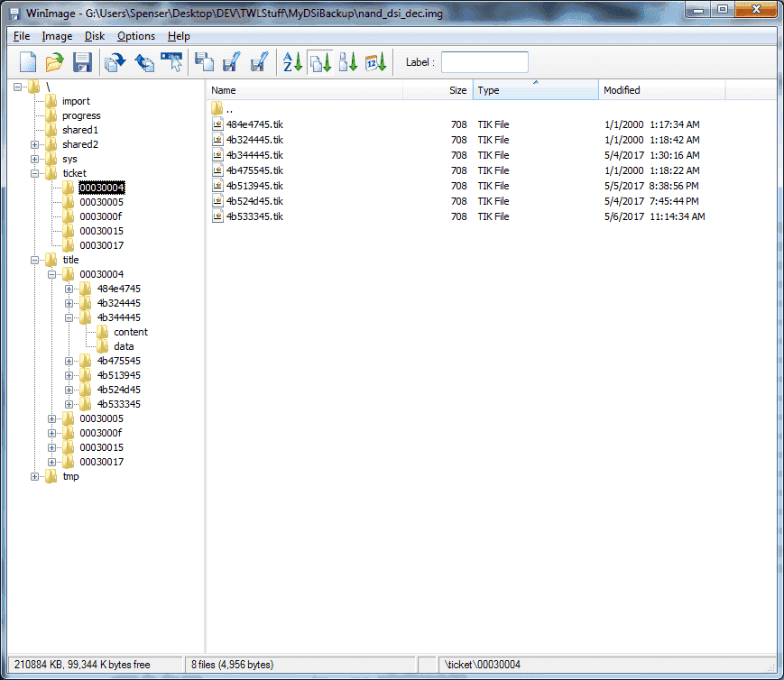Select the 00030005 folder under ticket

(x=102, y=202)
